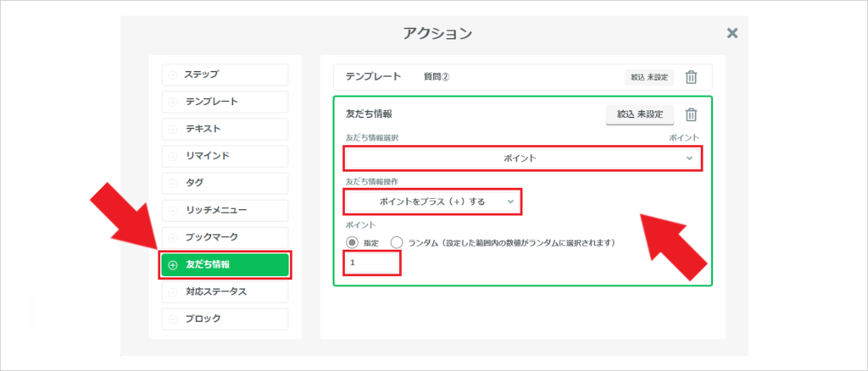The image size is (868, 371).
Task: Select the 指定 radio button
Action: 352,243
